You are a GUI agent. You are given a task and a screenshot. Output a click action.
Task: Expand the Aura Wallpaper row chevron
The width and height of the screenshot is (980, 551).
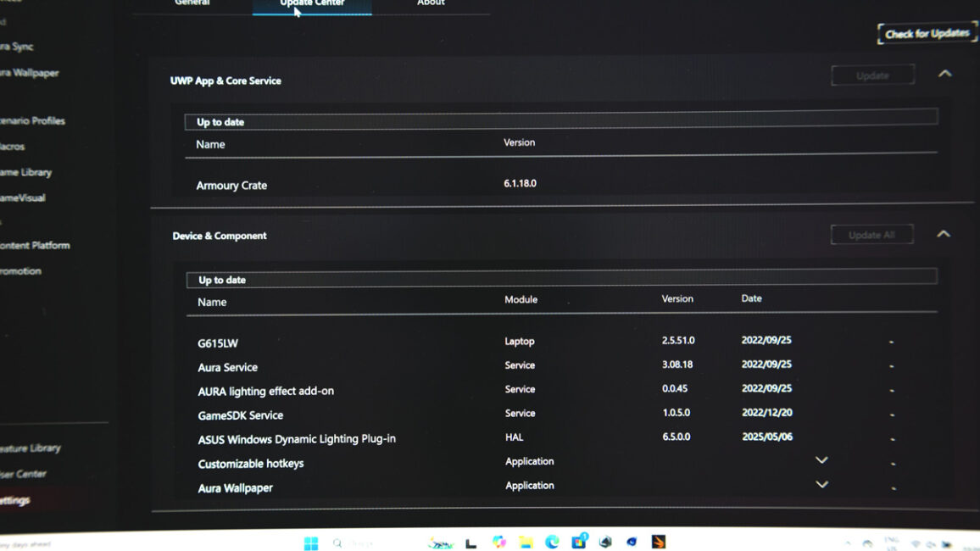[821, 484]
